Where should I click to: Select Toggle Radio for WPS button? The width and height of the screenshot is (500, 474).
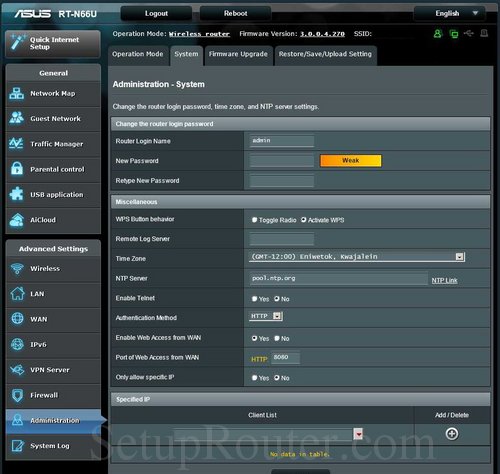coord(254,220)
